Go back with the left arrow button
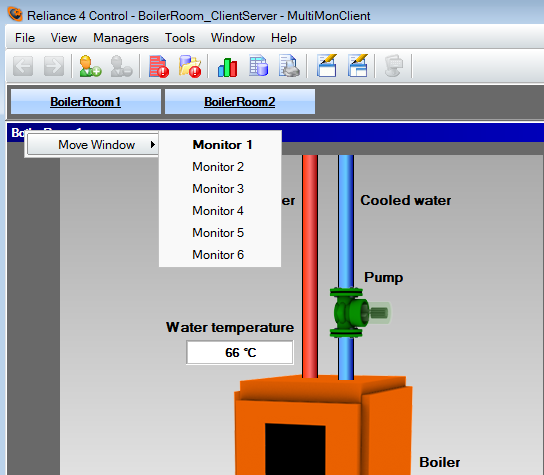Image resolution: width=544 pixels, height=475 pixels. [23, 66]
